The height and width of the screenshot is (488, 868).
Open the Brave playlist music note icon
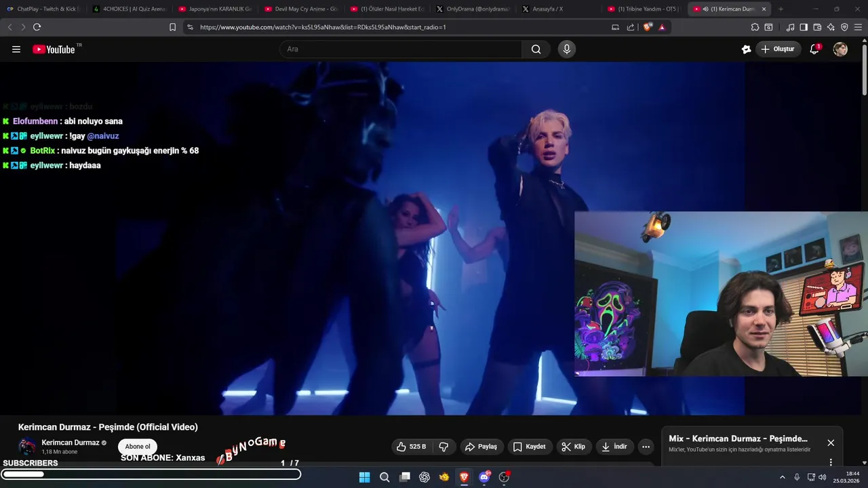(x=790, y=27)
